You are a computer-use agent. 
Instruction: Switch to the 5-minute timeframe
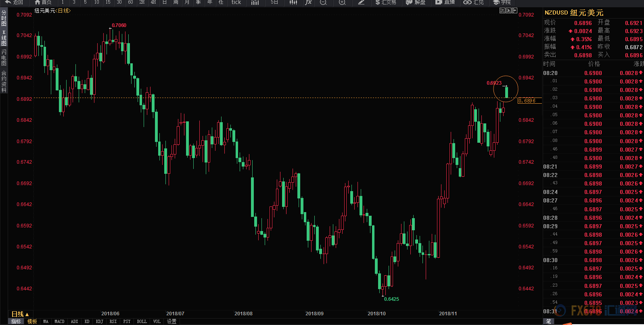pos(85,2)
